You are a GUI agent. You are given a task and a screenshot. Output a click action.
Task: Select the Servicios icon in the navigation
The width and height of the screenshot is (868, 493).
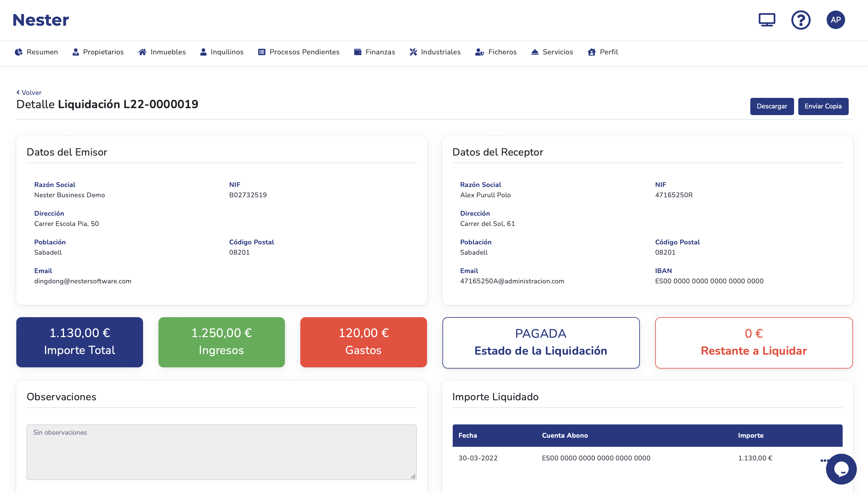(x=535, y=52)
